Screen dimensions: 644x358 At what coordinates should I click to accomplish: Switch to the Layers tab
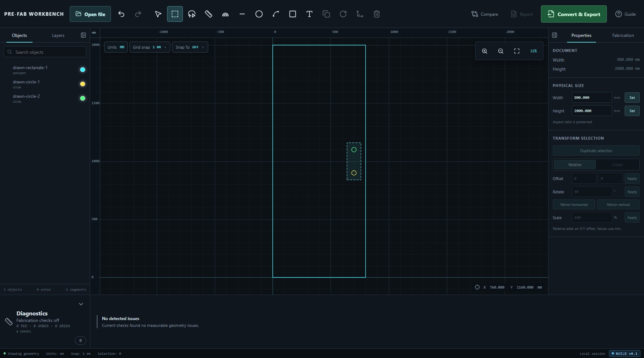[x=58, y=35]
